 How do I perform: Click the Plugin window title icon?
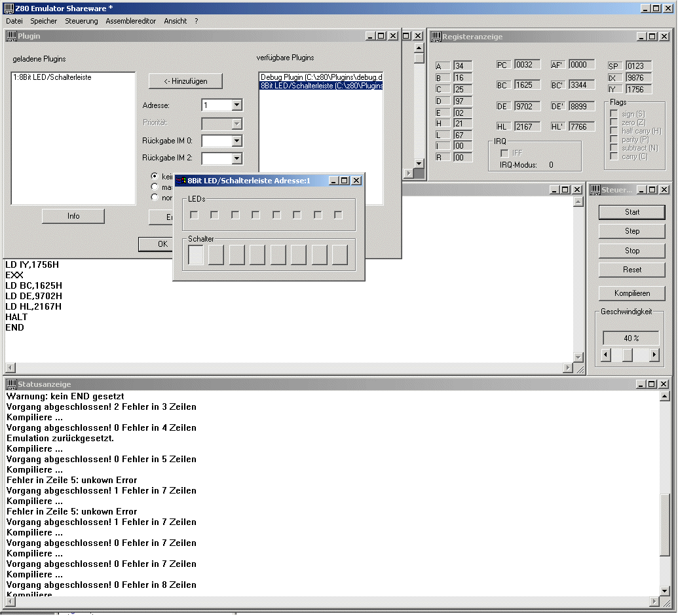[12, 36]
